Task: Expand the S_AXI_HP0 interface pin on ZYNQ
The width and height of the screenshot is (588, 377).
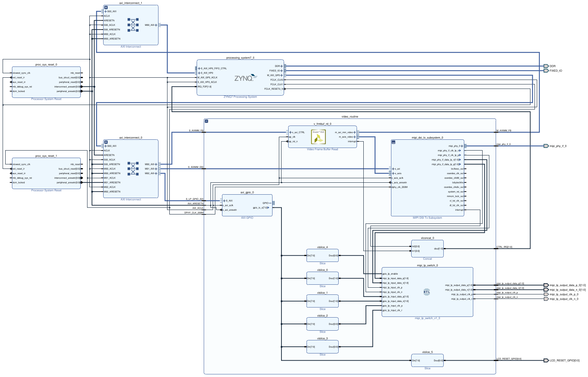Action: coord(199,73)
